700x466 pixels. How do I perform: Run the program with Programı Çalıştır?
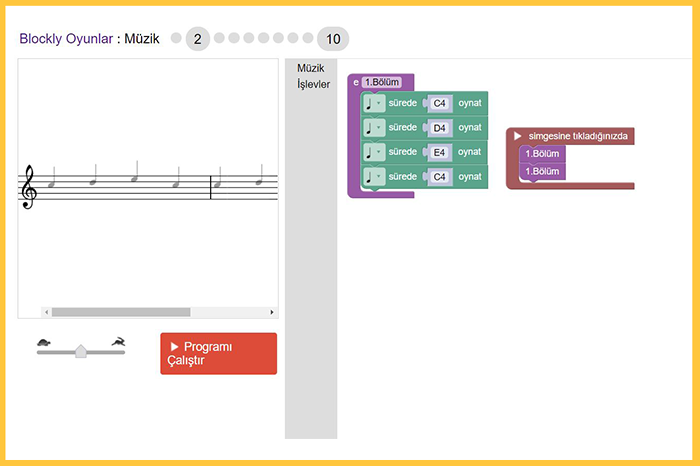pyautogui.click(x=219, y=354)
